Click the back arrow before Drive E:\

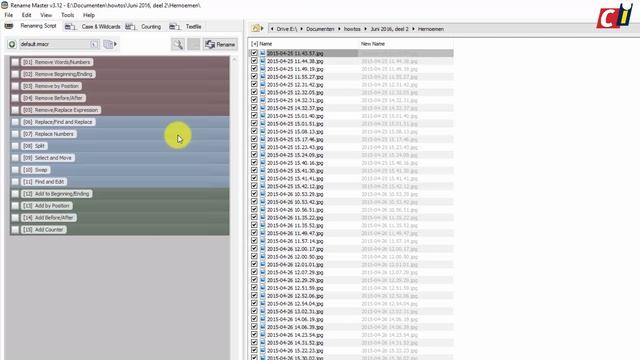(x=272, y=29)
